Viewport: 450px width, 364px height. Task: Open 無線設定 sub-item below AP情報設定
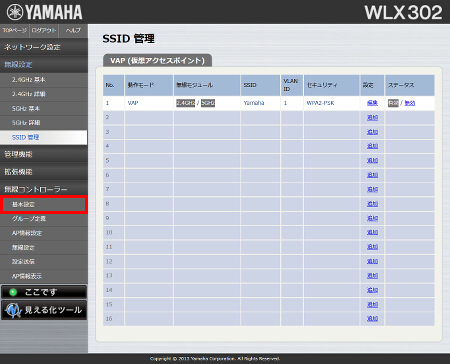tap(44, 247)
